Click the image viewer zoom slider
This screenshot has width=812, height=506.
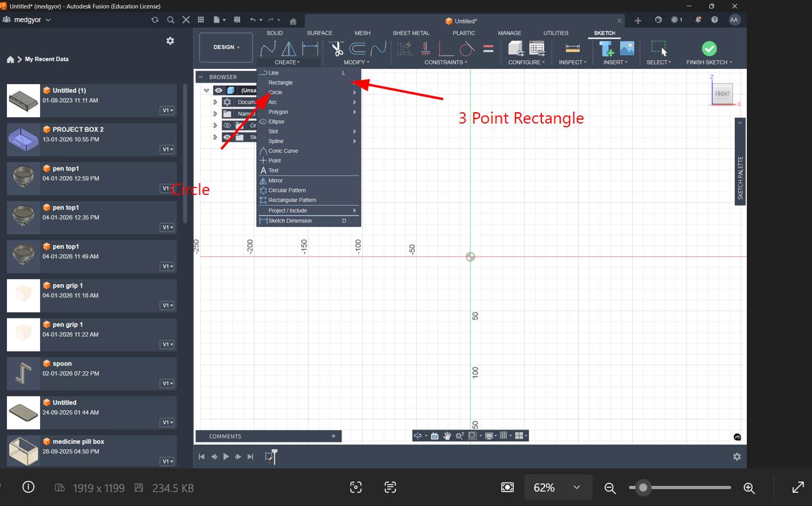tap(680, 487)
